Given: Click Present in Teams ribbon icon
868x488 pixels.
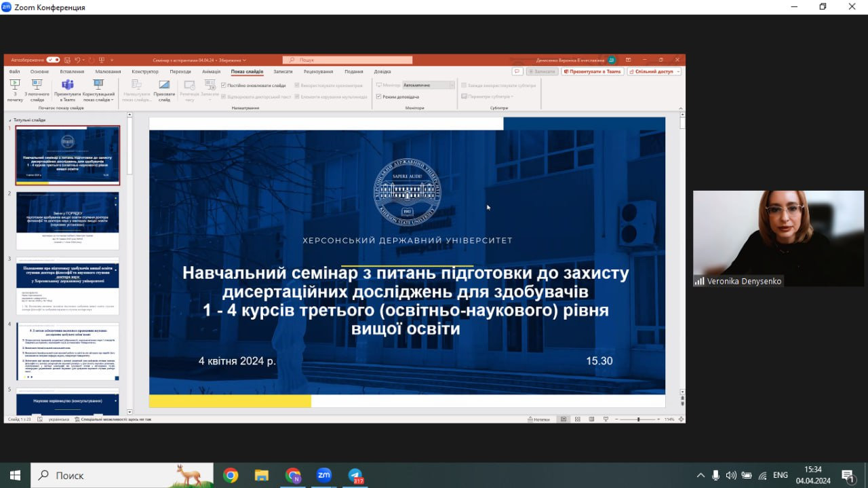Looking at the screenshot, I should [67, 90].
